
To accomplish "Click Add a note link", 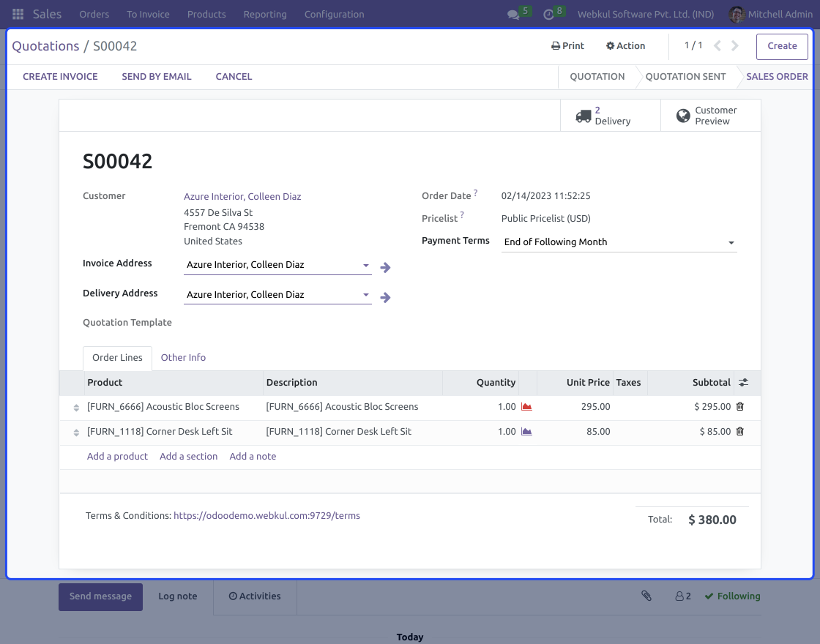I will [x=253, y=457].
